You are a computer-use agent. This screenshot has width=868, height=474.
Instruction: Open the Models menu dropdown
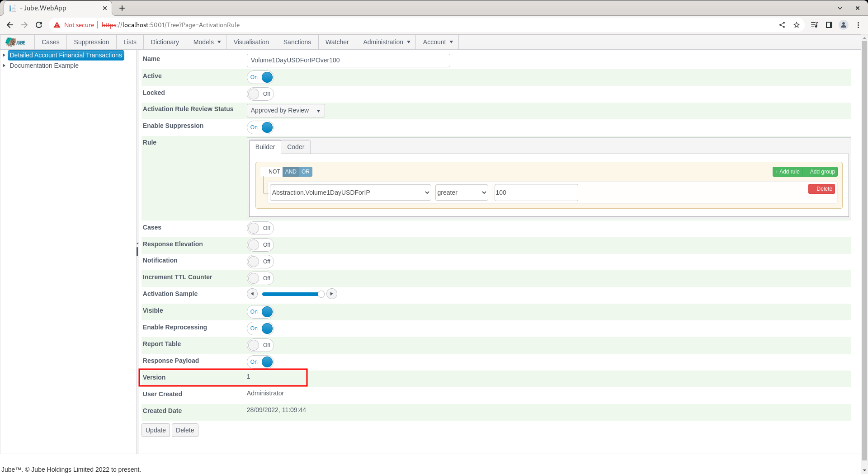(207, 42)
